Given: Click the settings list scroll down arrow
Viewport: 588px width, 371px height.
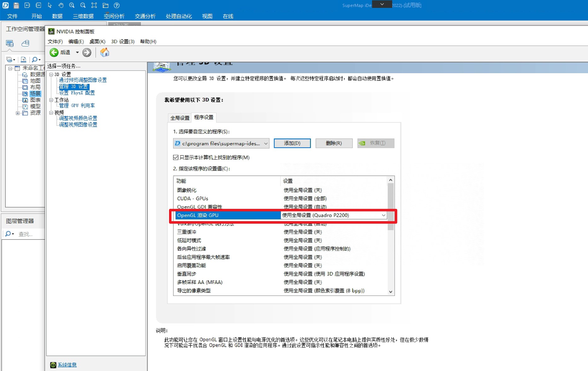Looking at the screenshot, I should [390, 292].
